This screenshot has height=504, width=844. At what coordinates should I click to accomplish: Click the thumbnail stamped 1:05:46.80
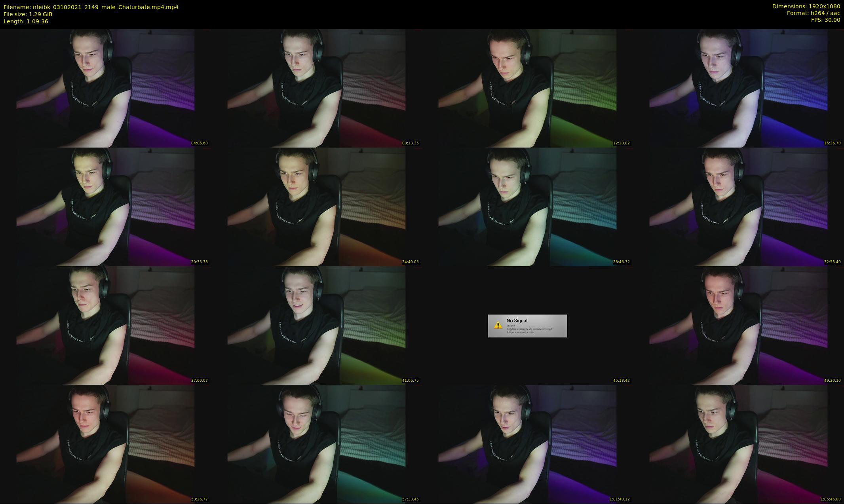click(x=738, y=444)
